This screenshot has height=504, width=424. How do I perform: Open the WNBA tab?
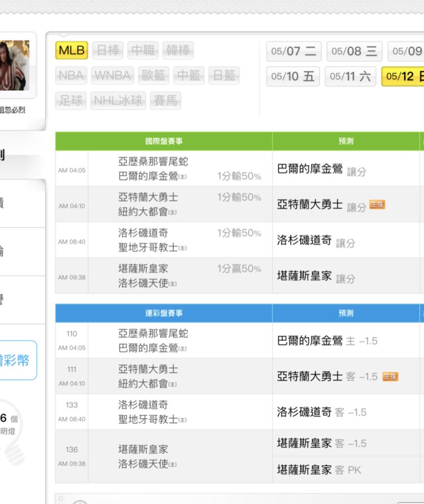(112, 76)
